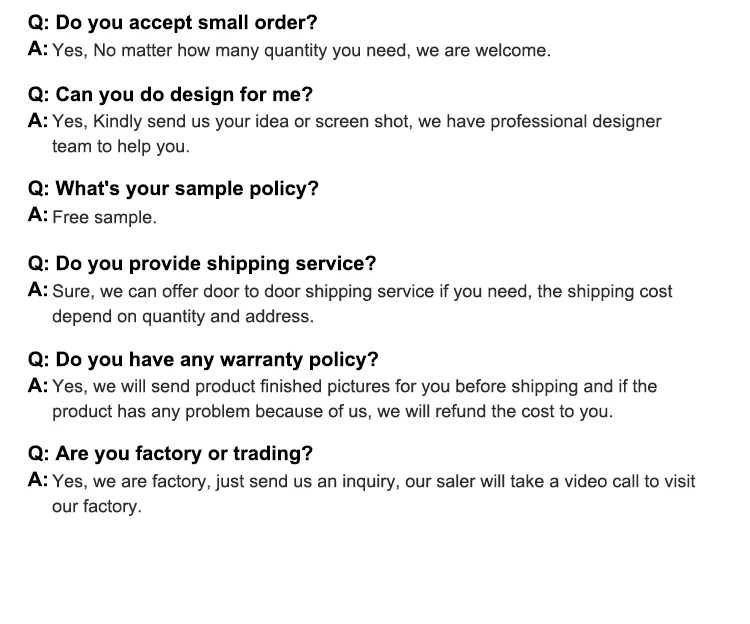Click 'Do you provide shipping service?' question
The image size is (750, 624).
(216, 264)
